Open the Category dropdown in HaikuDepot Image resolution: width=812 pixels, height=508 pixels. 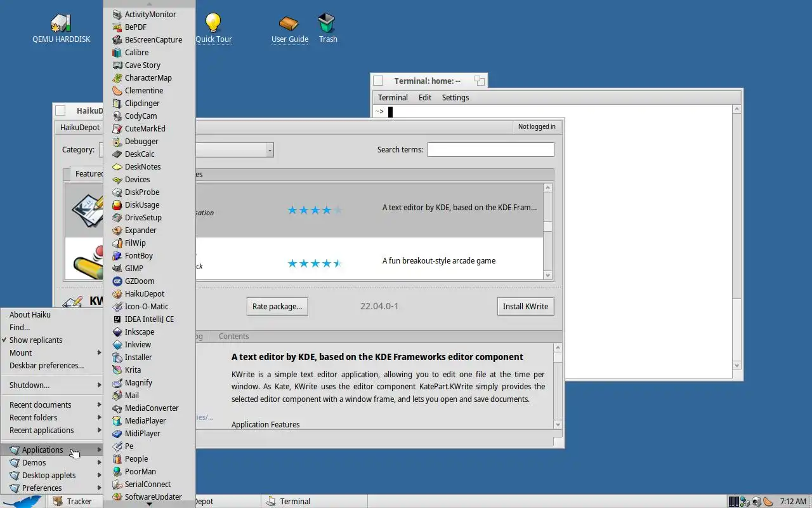(x=270, y=150)
